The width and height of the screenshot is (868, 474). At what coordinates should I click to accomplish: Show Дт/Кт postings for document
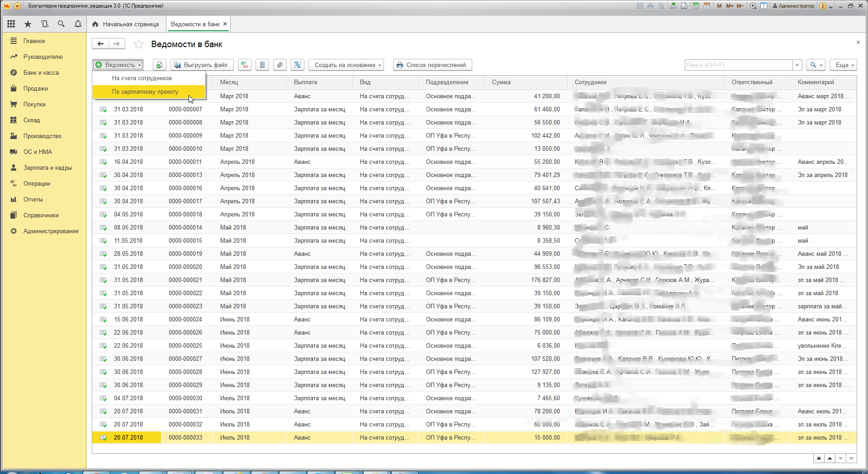tap(245, 65)
